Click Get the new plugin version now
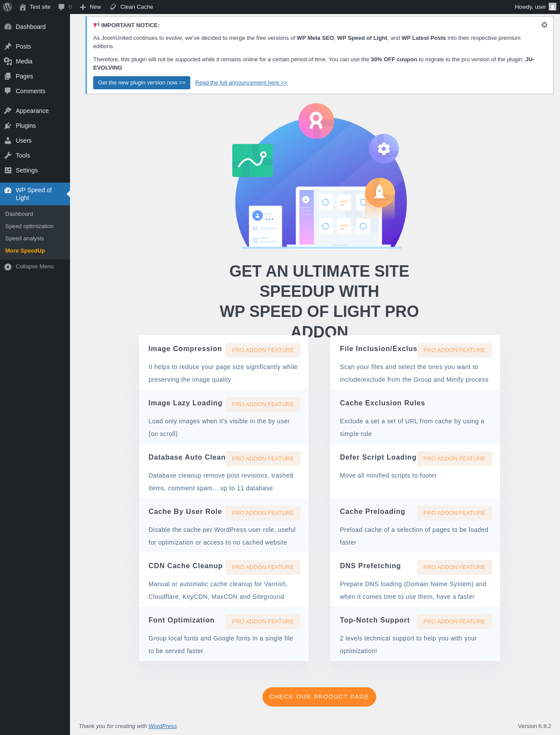Screen dimensions: 560x735 pyautogui.click(x=142, y=83)
